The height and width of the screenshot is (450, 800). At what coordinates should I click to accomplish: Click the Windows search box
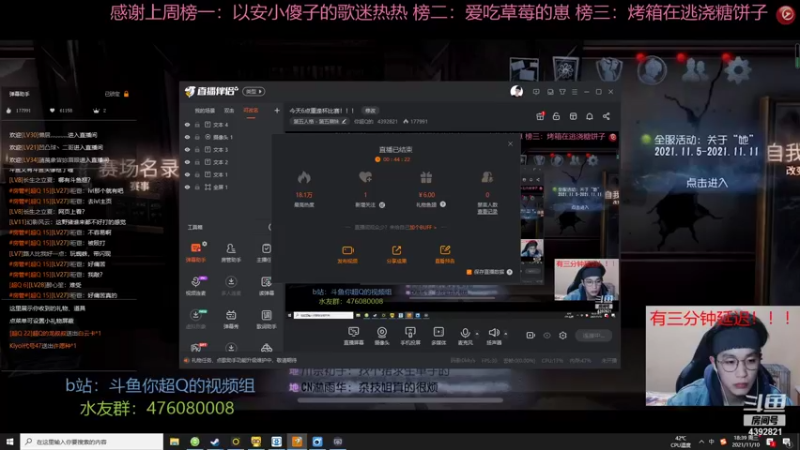pos(92,441)
